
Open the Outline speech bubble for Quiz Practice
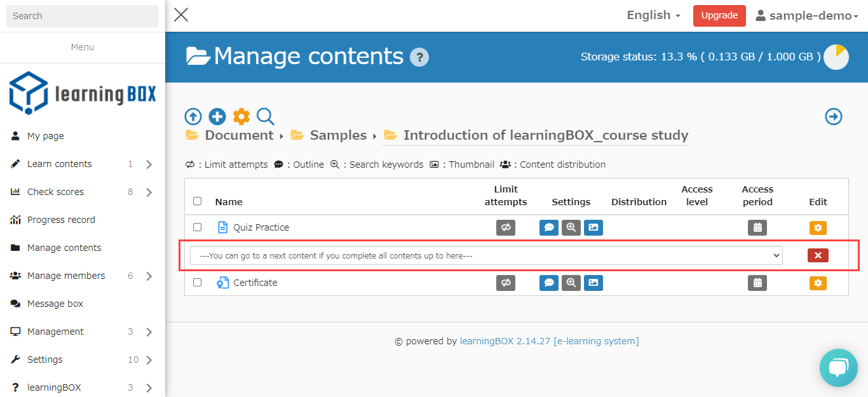pyautogui.click(x=549, y=227)
